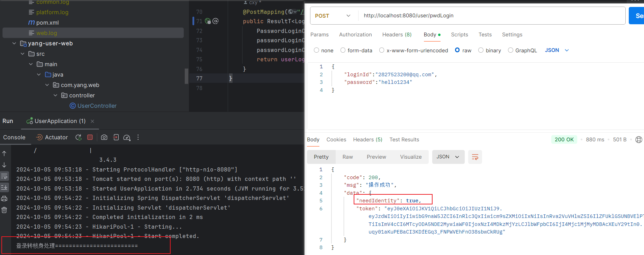This screenshot has height=255, width=644.
Task: Toggle soft-wrap in the console
Action: [x=4, y=176]
